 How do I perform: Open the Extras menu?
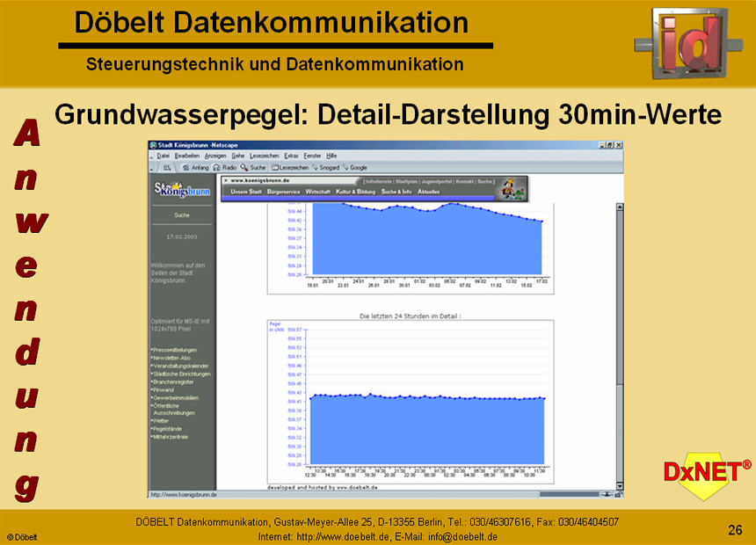point(291,156)
